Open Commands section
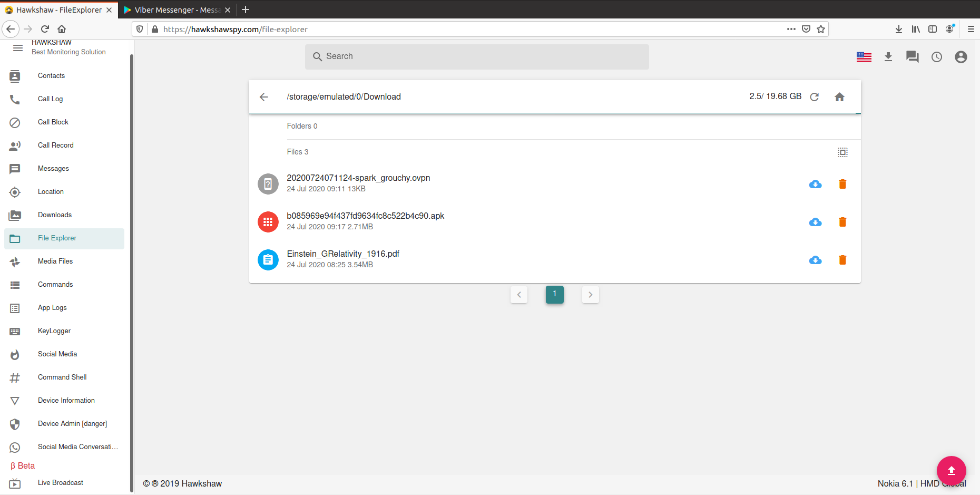Viewport: 980px width, 495px height. click(x=64, y=285)
